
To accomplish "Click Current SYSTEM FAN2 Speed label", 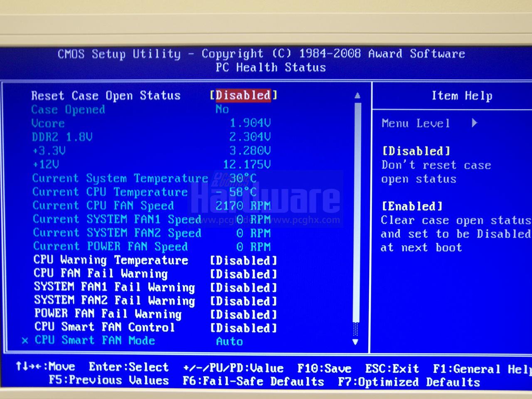I will point(117,233).
